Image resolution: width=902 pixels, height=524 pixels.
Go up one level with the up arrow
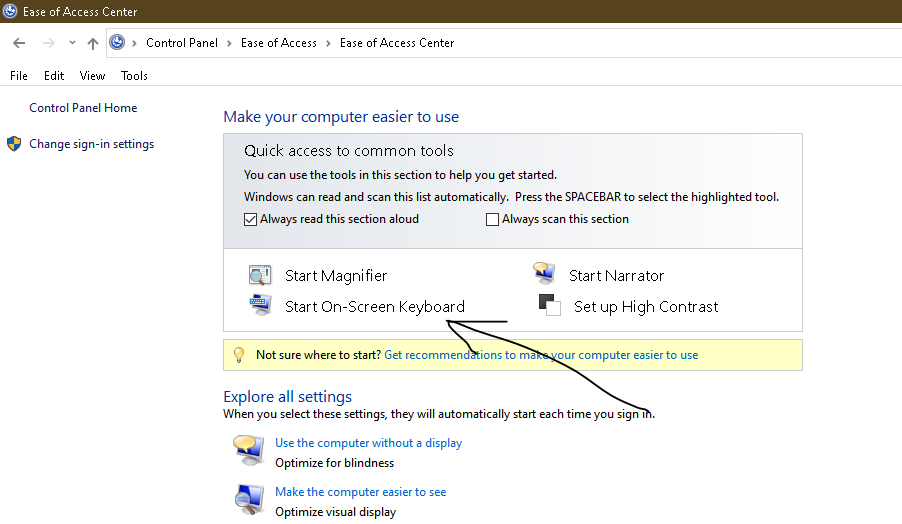pos(93,43)
